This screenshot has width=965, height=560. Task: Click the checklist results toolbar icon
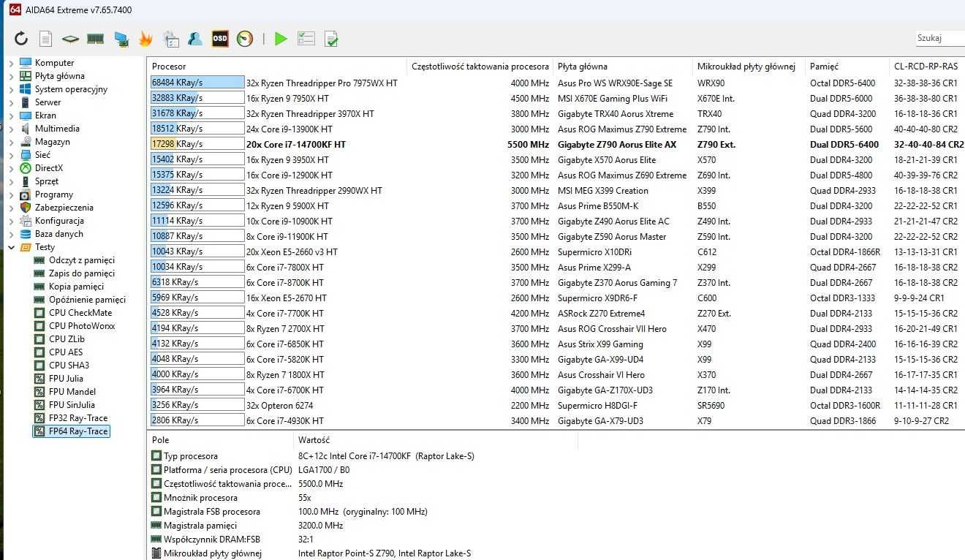(x=306, y=39)
